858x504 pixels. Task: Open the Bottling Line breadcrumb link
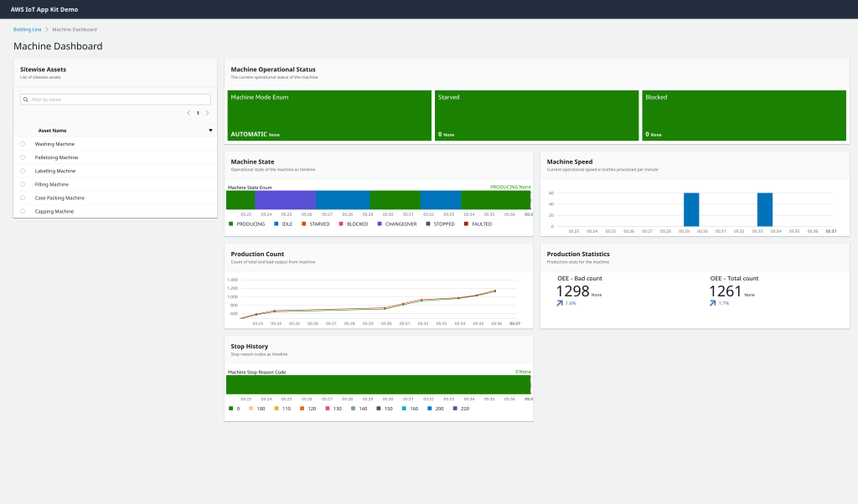coord(26,28)
